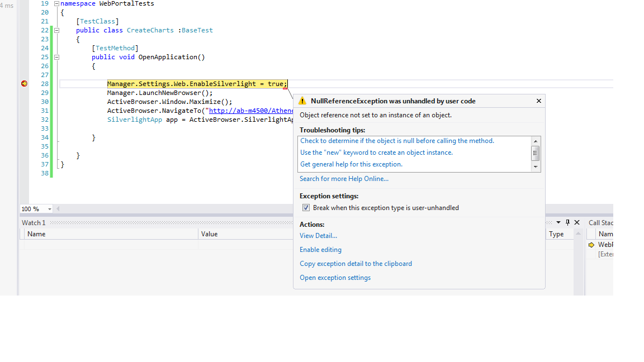Close the Watch 1 panel
644x362 pixels.
577,222
